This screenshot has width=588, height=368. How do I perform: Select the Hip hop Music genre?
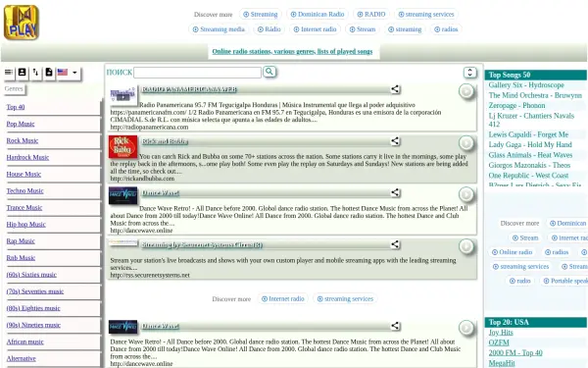point(25,225)
